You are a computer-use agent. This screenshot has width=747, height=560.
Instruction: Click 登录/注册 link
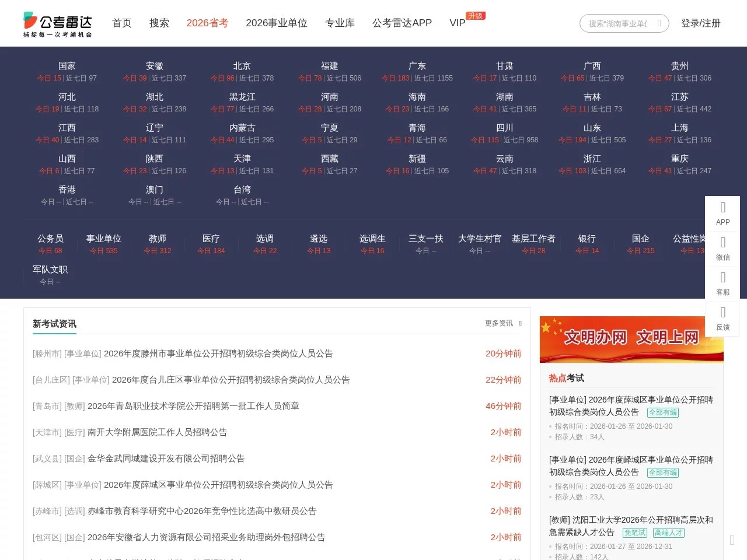click(x=700, y=23)
